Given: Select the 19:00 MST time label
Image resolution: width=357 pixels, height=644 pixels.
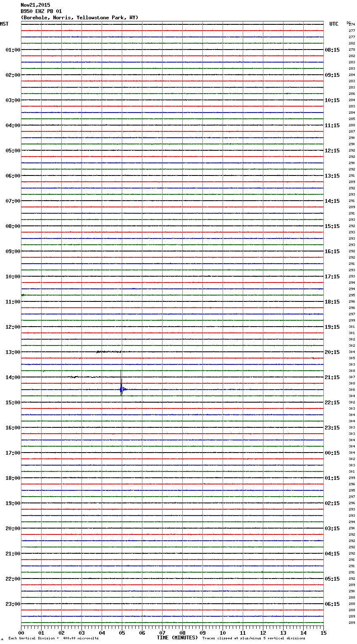Looking at the screenshot, I should tap(13, 503).
